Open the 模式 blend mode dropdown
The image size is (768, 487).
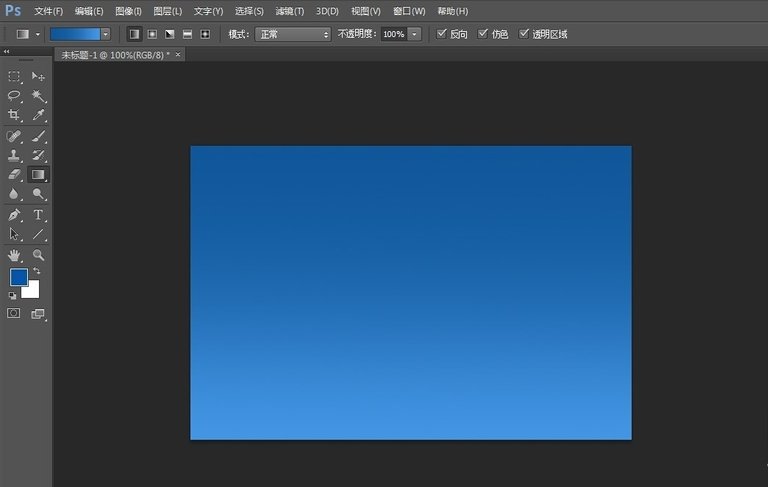[x=292, y=34]
